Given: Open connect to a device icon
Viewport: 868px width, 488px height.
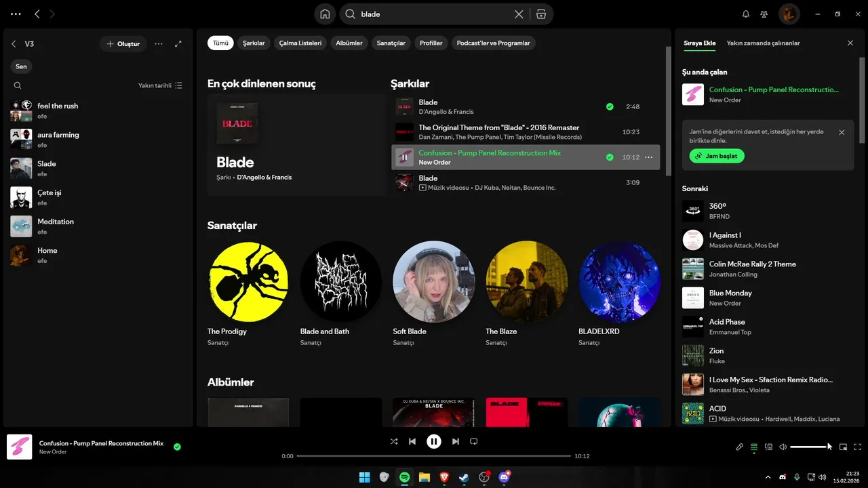Looking at the screenshot, I should tap(768, 447).
